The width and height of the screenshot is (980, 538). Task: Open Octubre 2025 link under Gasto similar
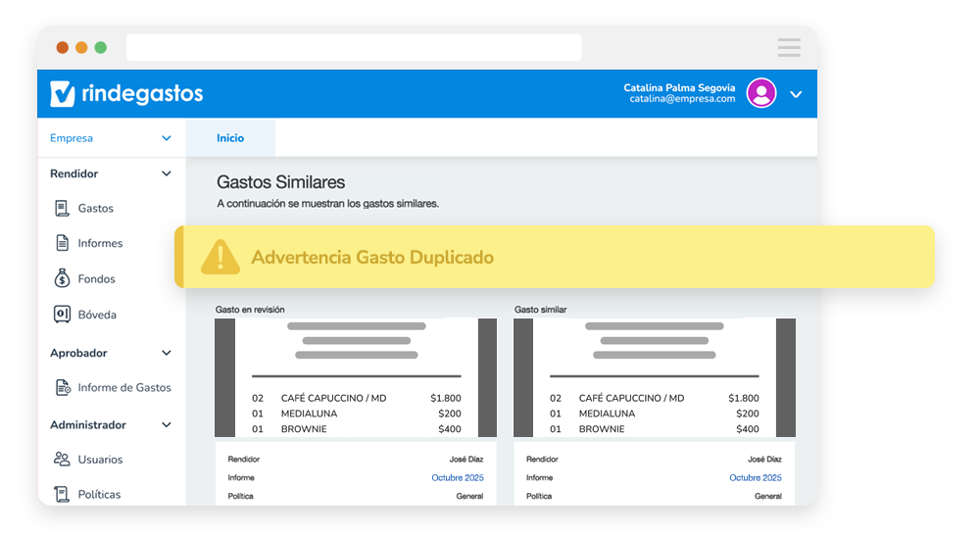(755, 477)
